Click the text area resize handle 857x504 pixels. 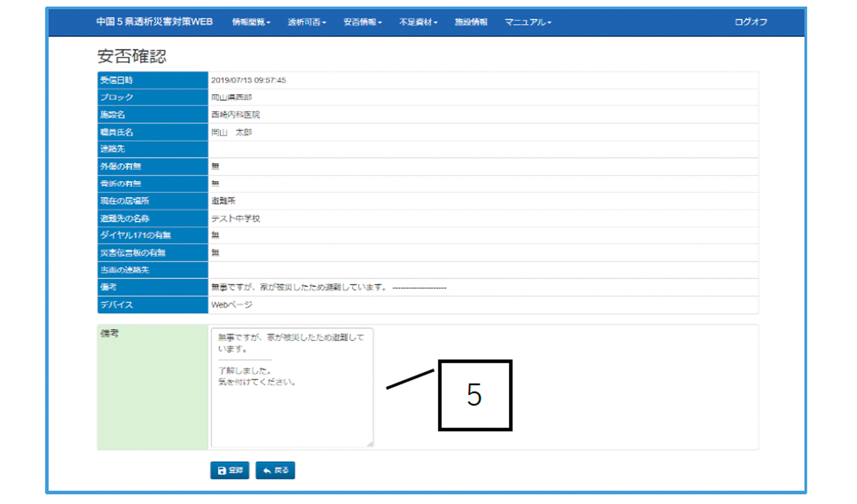370,444
